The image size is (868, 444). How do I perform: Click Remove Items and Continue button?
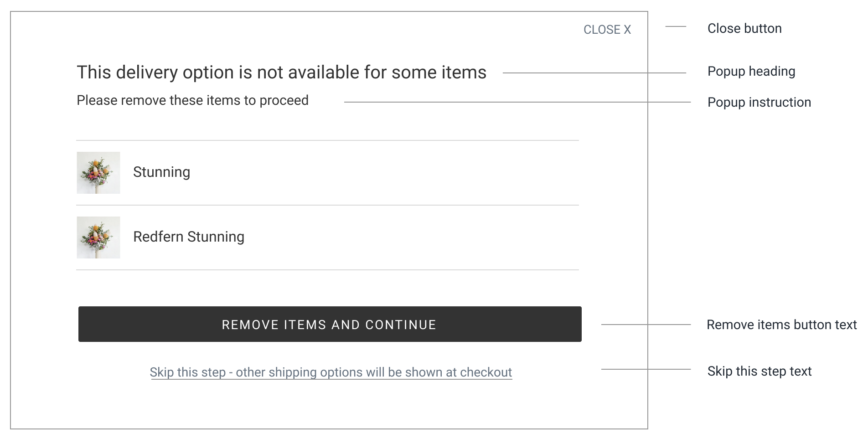coord(330,324)
